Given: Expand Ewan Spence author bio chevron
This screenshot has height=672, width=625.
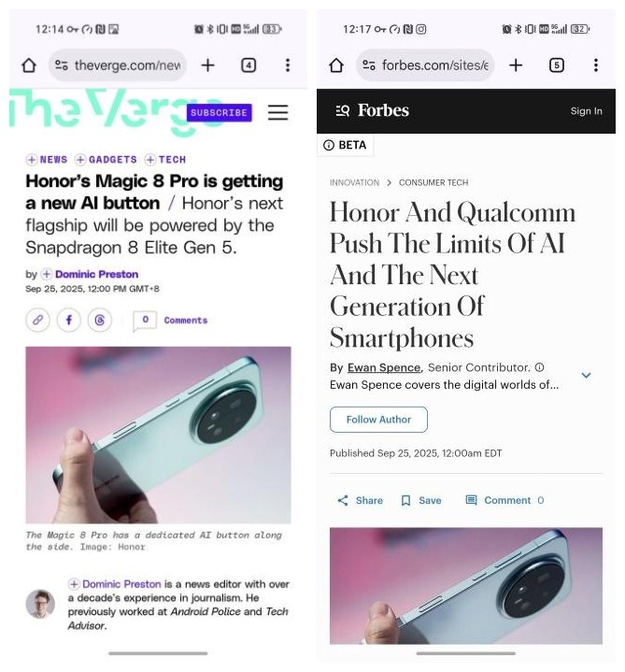Looking at the screenshot, I should [x=586, y=376].
